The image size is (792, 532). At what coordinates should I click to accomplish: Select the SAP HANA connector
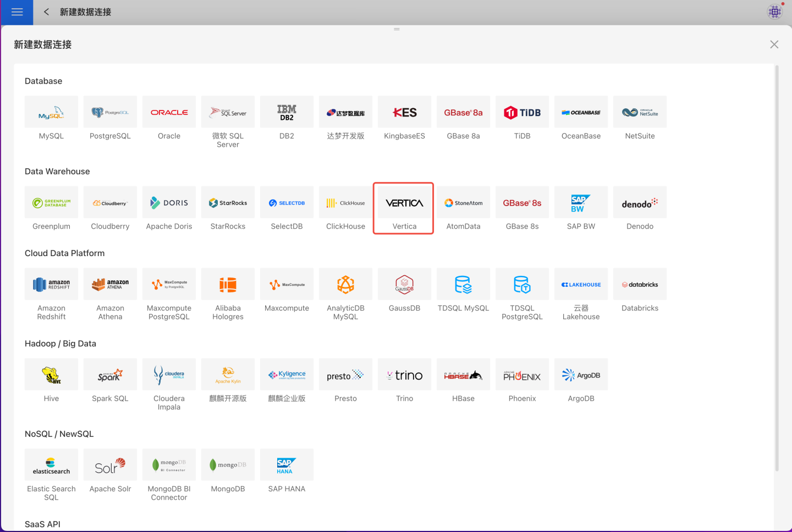point(287,465)
